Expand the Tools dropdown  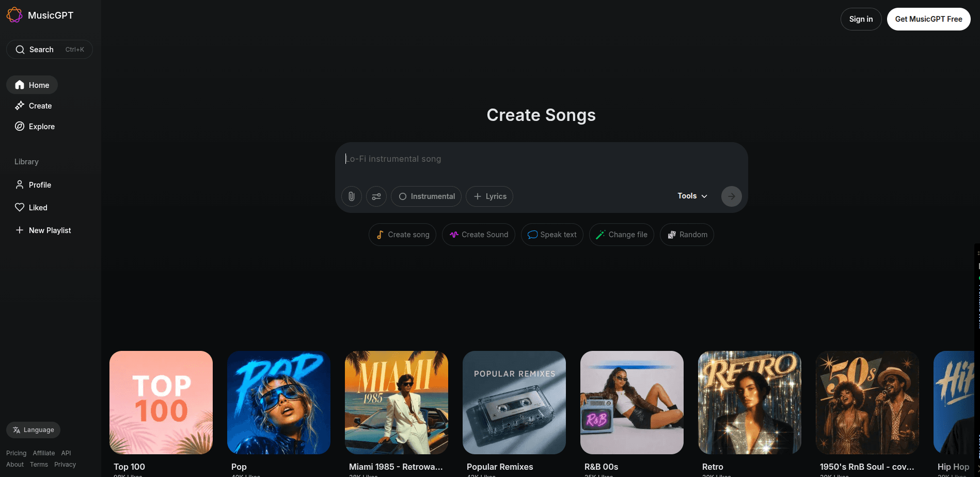click(692, 196)
